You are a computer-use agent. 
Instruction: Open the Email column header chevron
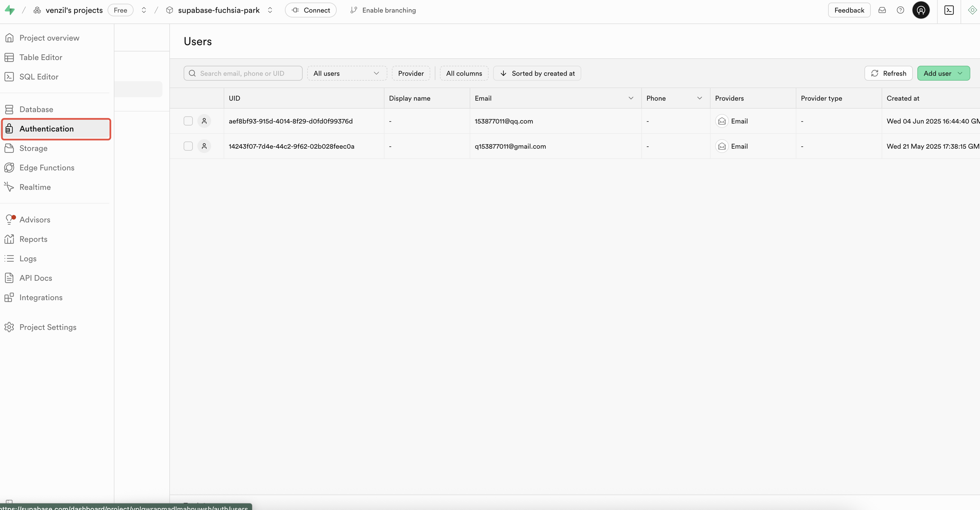[x=631, y=98]
